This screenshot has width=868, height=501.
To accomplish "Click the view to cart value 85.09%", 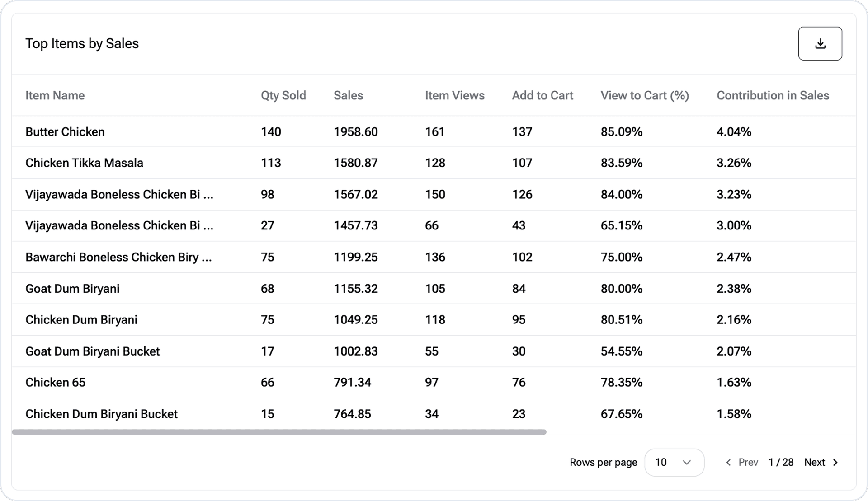I will [622, 131].
